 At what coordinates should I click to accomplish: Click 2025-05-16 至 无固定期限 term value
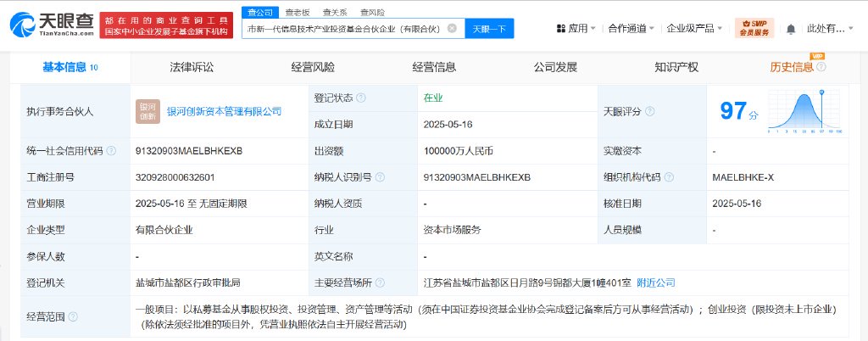pyautogui.click(x=191, y=204)
